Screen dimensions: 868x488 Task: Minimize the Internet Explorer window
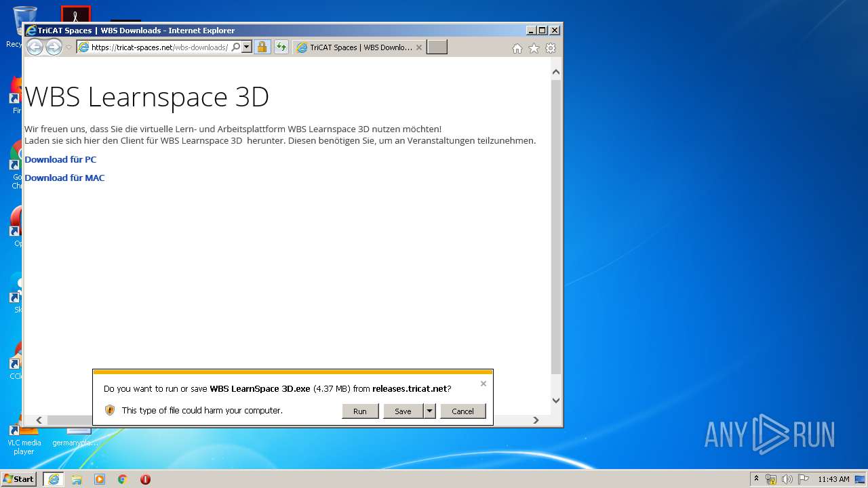pos(530,30)
